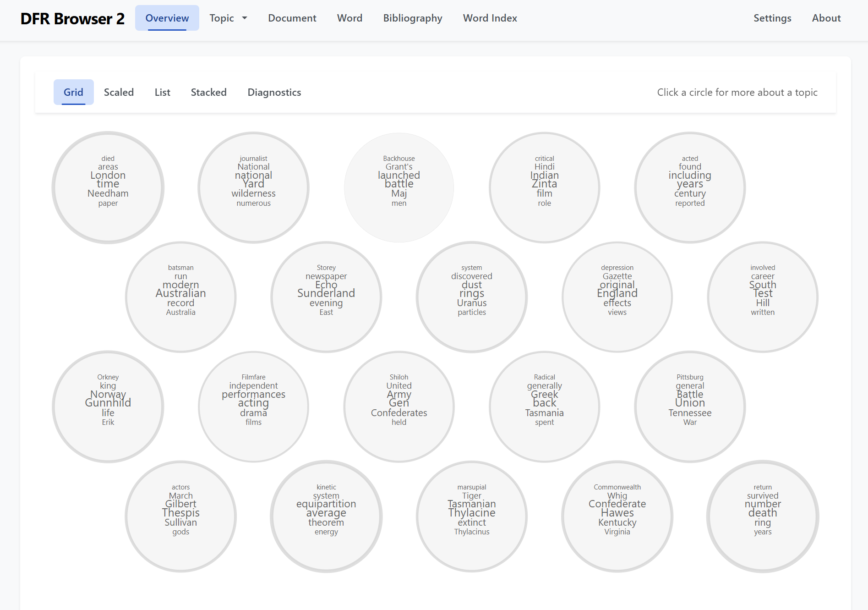
Task: Open the Bibliography page
Action: (x=412, y=18)
